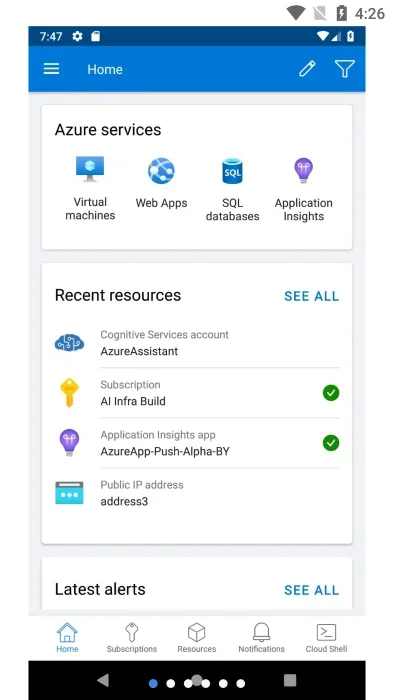Open the AzureAssistant resource

[197, 343]
